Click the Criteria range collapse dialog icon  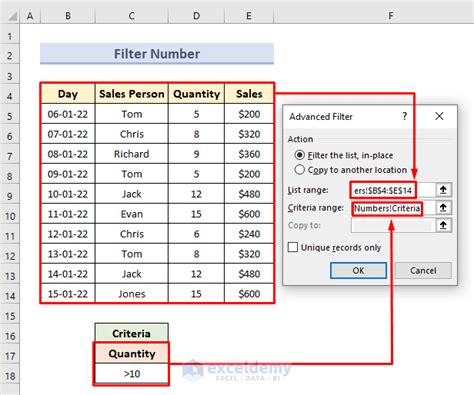443,208
